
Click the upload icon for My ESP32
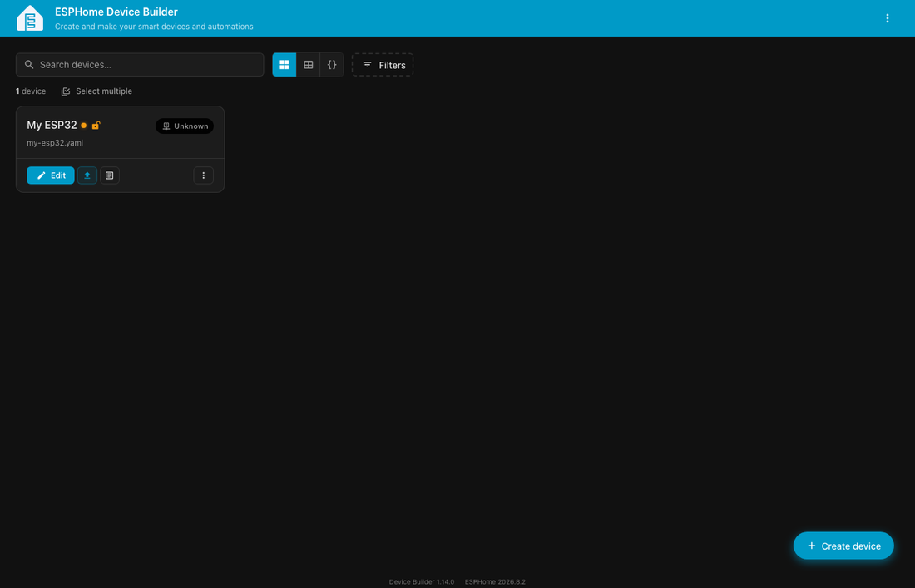(87, 175)
